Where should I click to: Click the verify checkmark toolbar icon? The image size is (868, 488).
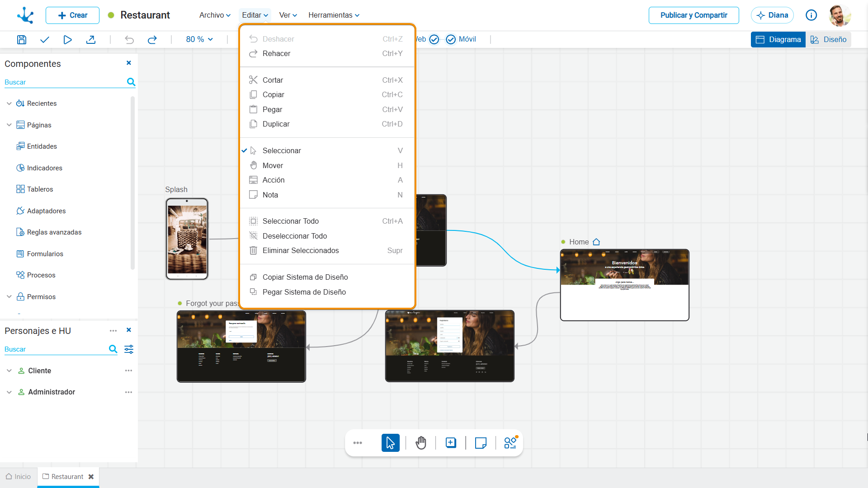44,40
